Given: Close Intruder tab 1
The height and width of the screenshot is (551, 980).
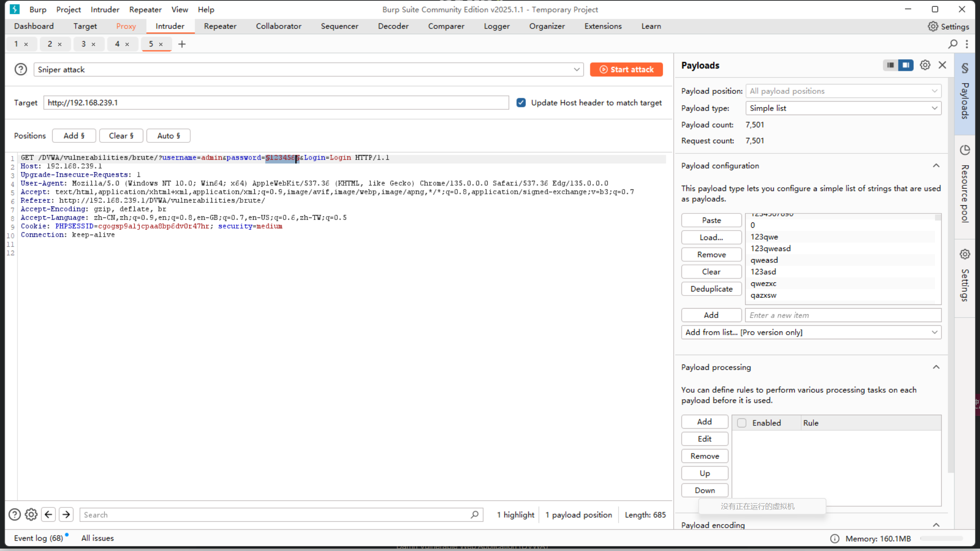Looking at the screenshot, I should tap(26, 44).
